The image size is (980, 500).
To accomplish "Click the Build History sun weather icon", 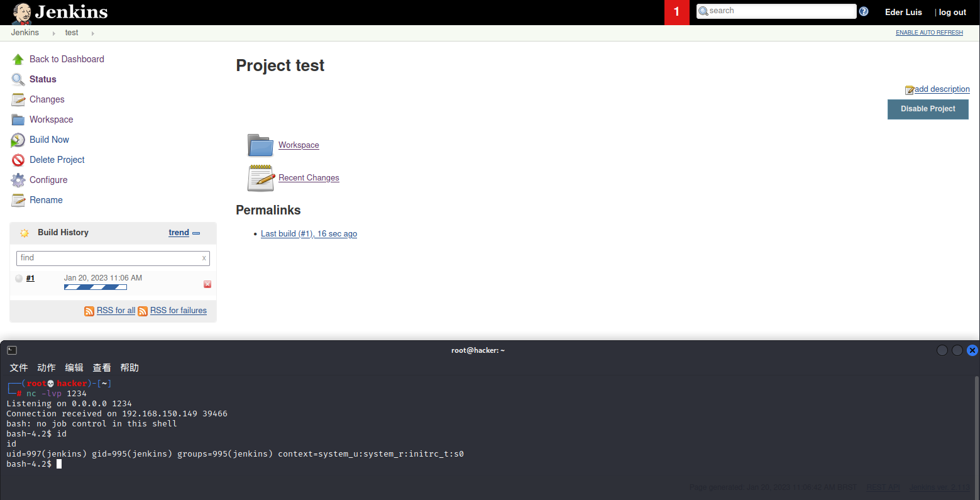I will [x=25, y=233].
